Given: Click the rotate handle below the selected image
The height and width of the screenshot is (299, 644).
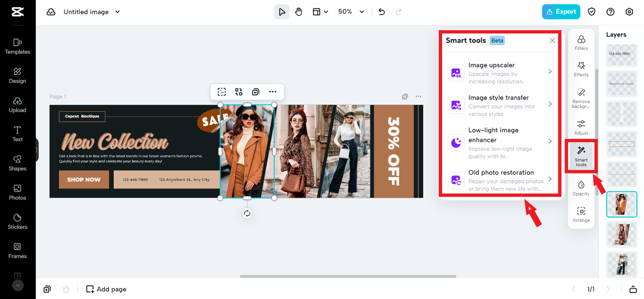Looking at the screenshot, I should click(247, 213).
